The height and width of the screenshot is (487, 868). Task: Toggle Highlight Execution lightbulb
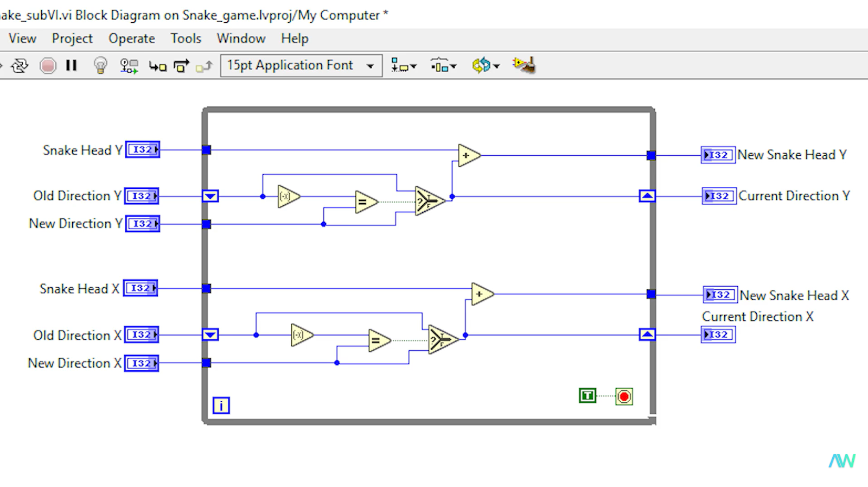pos(100,66)
